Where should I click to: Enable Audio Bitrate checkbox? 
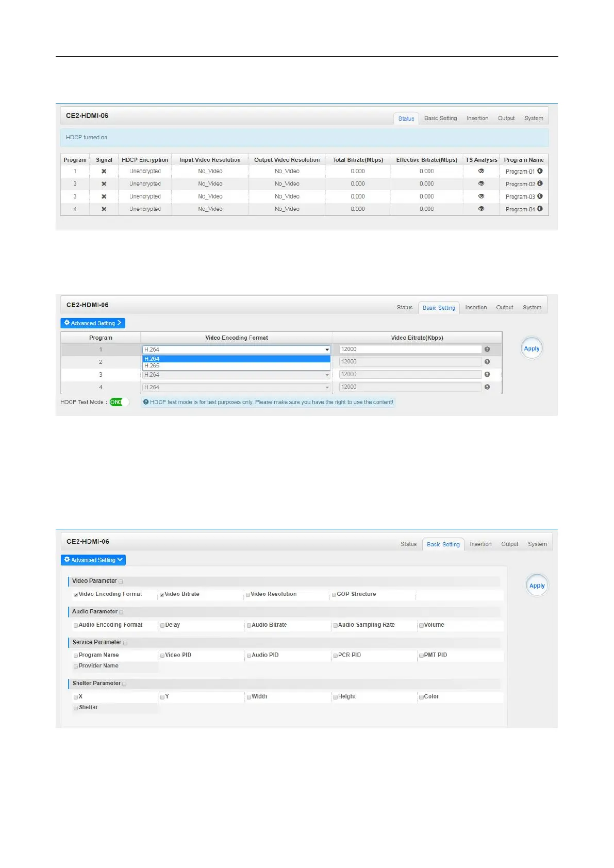[x=249, y=625]
